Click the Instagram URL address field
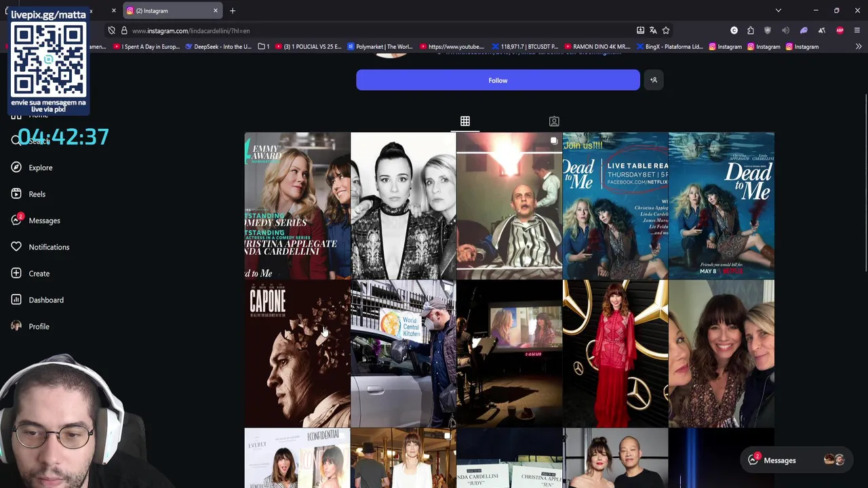 click(380, 30)
